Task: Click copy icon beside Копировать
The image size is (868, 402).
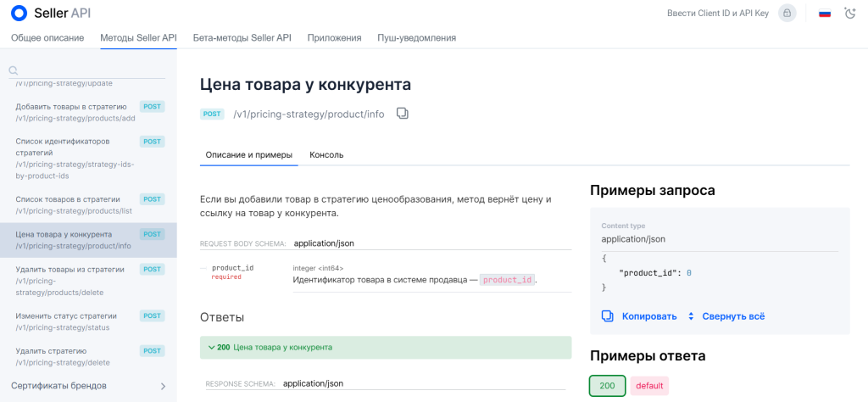Action: point(608,316)
